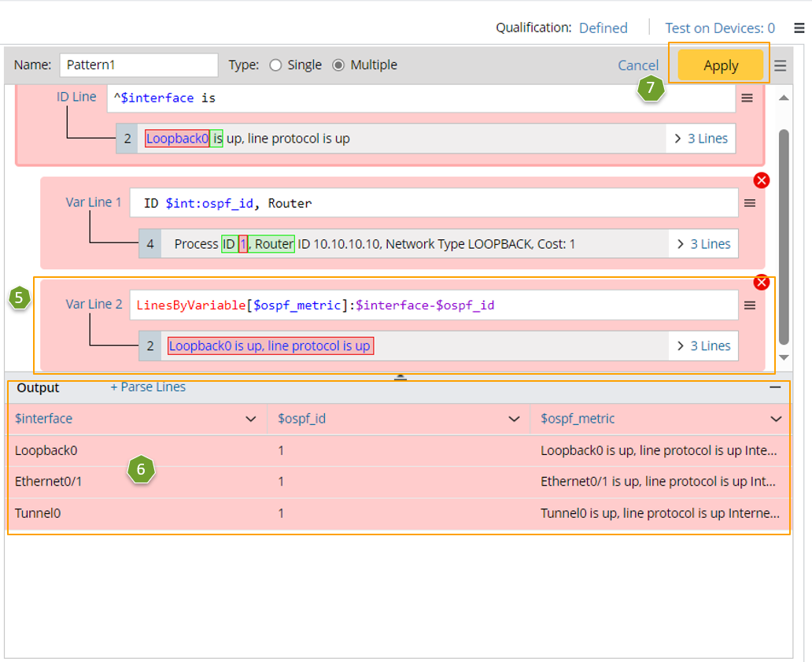This screenshot has width=812, height=662.
Task: Open ID Line row options menu
Action: point(747,98)
